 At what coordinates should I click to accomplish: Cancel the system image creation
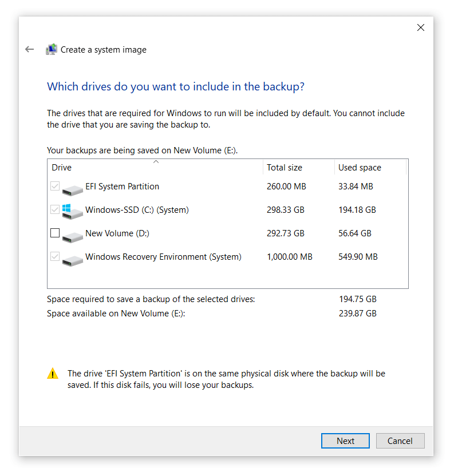400,441
